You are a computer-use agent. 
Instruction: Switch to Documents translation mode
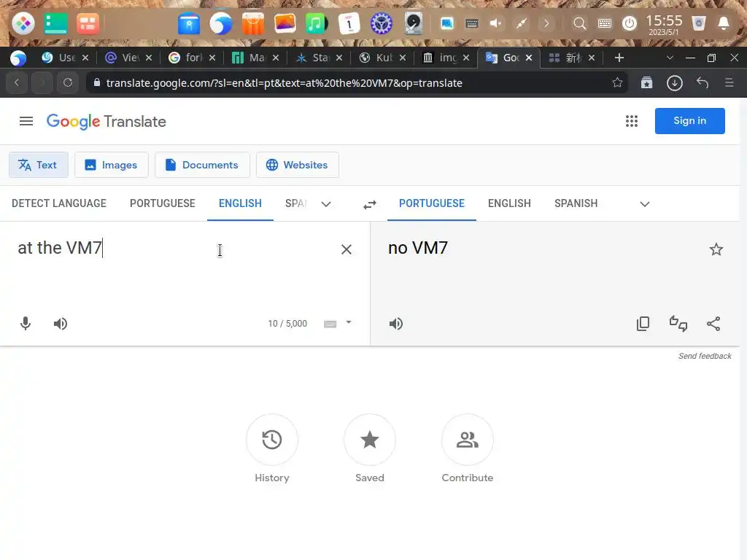point(203,165)
